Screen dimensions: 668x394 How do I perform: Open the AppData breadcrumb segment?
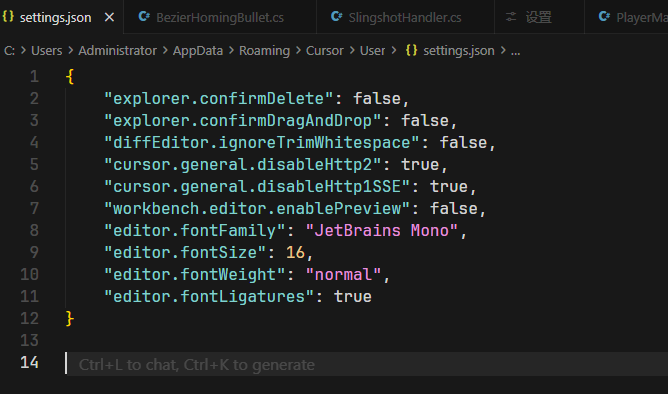(x=198, y=51)
